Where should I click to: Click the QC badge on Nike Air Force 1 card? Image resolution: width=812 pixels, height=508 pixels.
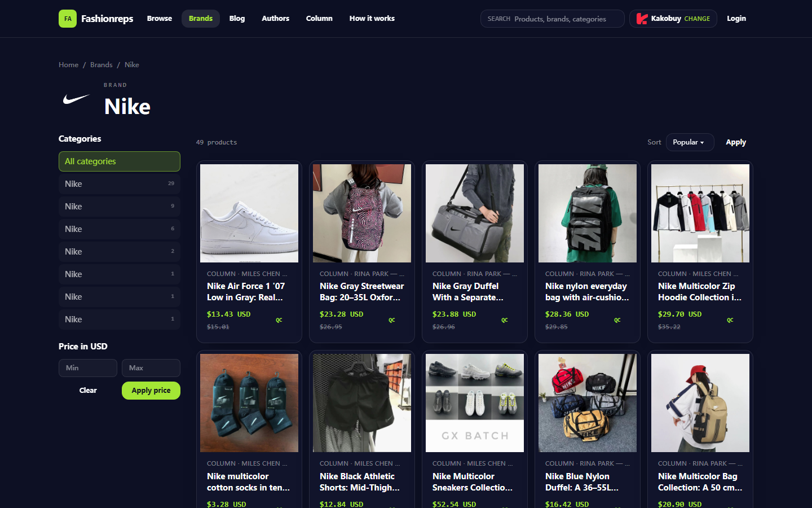tap(279, 320)
